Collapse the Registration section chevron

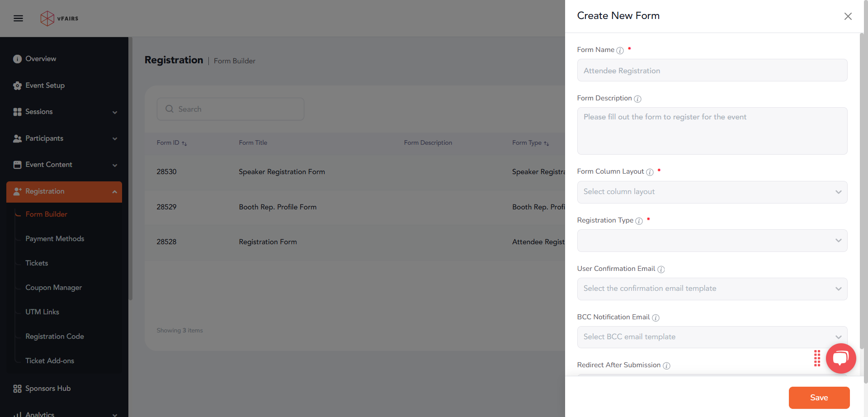(x=115, y=192)
